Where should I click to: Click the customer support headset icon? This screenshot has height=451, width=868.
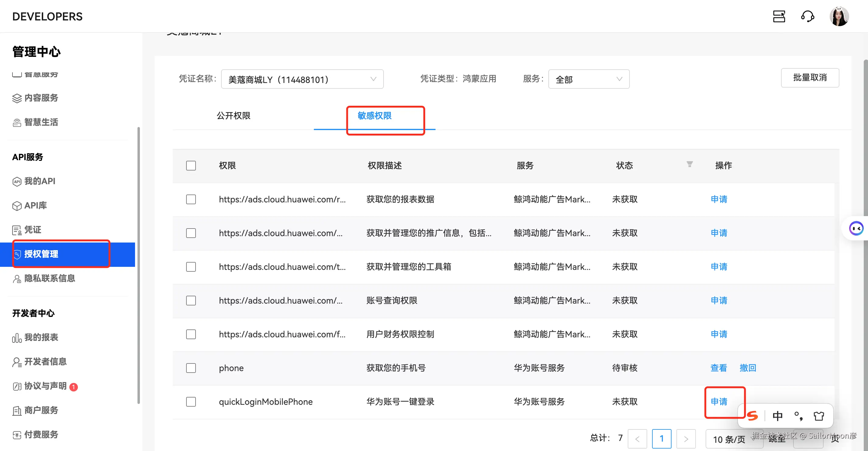pyautogui.click(x=807, y=16)
